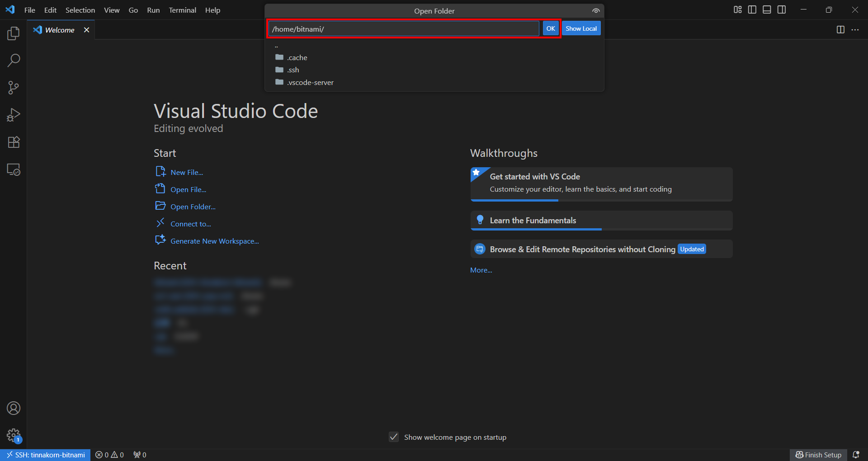Select the .vscode-server folder

click(434, 82)
